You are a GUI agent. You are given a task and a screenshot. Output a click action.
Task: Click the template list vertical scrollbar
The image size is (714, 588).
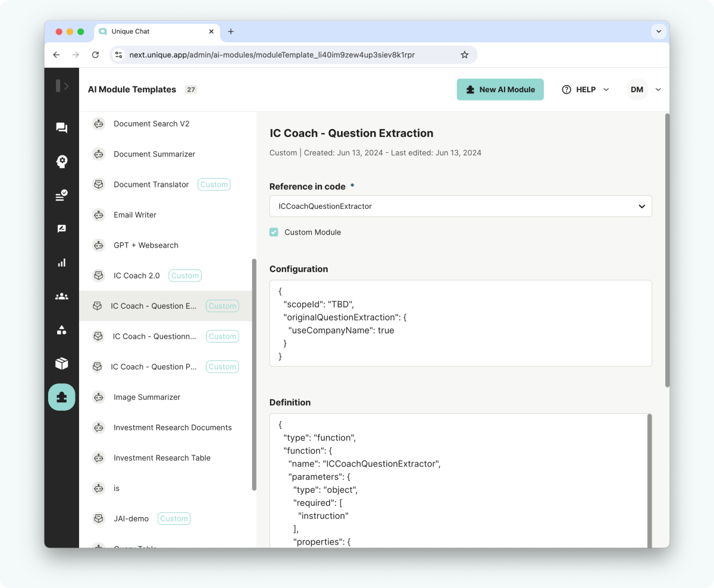254,374
